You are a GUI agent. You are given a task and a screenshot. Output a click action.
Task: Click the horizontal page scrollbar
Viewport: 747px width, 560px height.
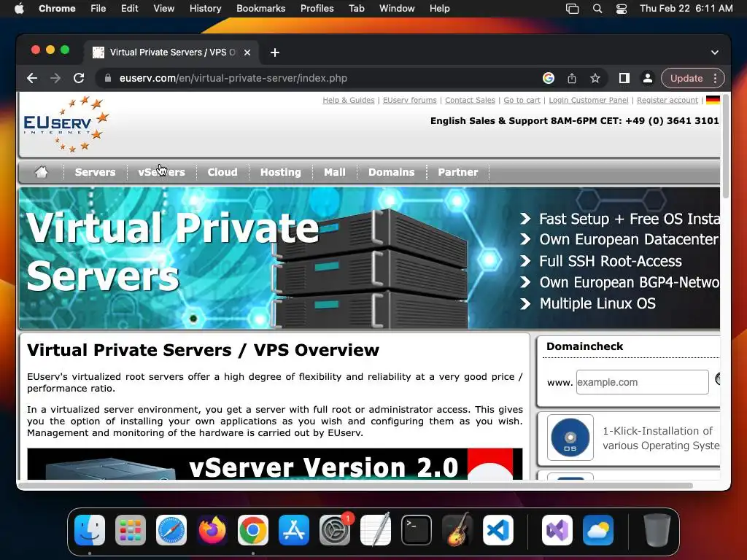coord(355,486)
